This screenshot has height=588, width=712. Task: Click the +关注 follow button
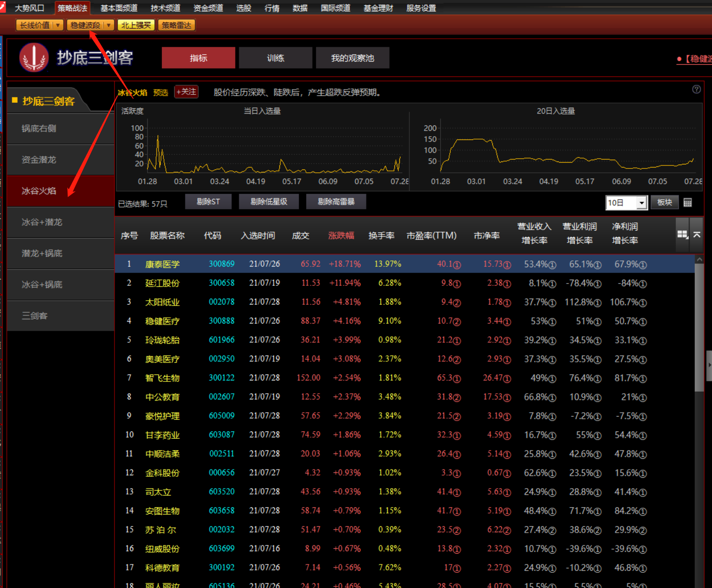[x=186, y=92]
